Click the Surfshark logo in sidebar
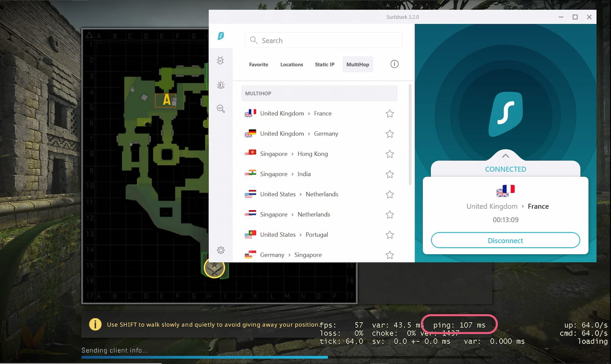This screenshot has height=364, width=611. pyautogui.click(x=221, y=36)
